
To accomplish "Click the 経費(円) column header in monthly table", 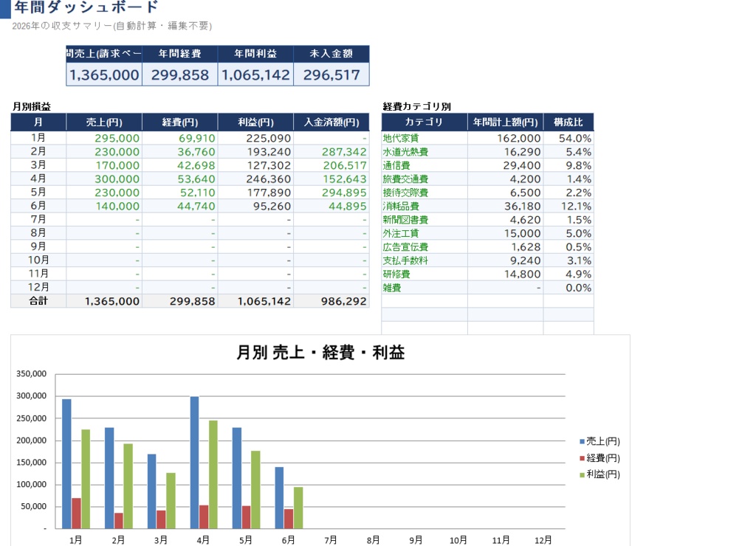I will (x=180, y=122).
